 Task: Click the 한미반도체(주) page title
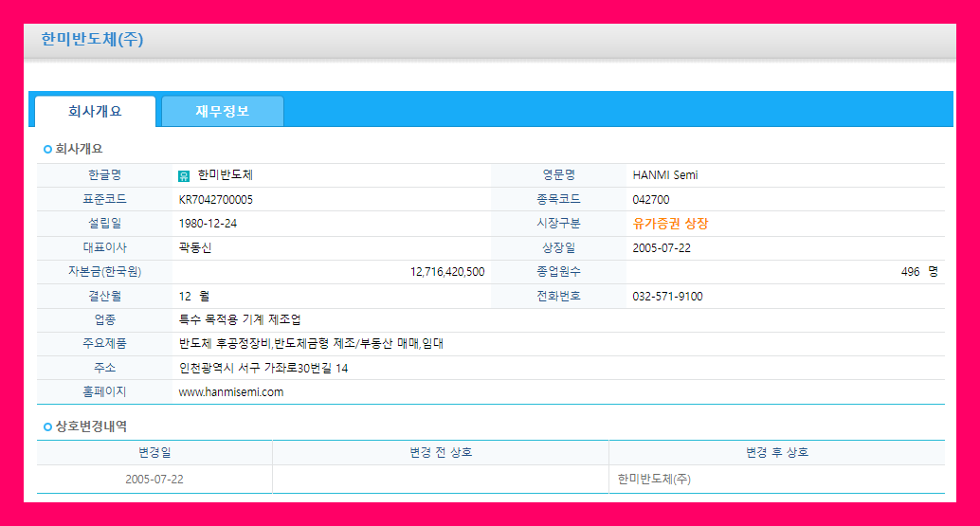click(93, 40)
